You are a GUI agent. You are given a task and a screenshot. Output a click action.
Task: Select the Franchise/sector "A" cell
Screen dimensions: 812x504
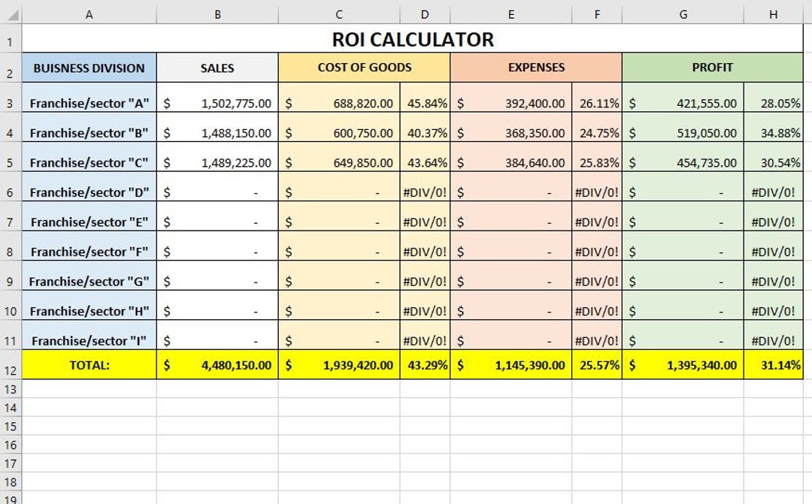click(89, 103)
